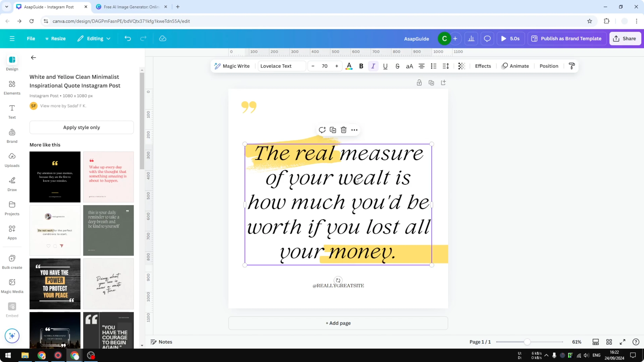Image resolution: width=644 pixels, height=362 pixels.
Task: Open the Position panel
Action: (x=549, y=66)
